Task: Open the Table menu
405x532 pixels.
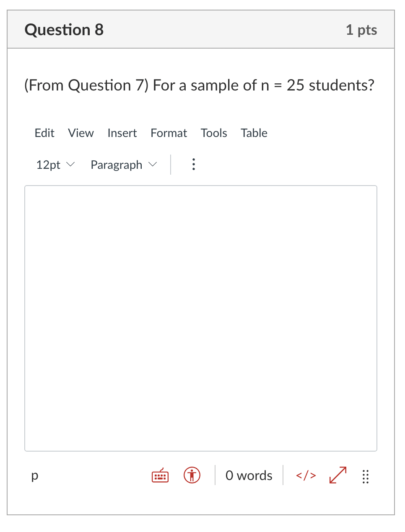Action: pyautogui.click(x=254, y=133)
